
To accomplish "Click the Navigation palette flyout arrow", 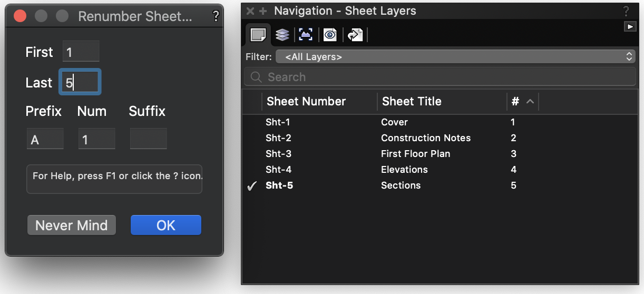I will coord(630,26).
